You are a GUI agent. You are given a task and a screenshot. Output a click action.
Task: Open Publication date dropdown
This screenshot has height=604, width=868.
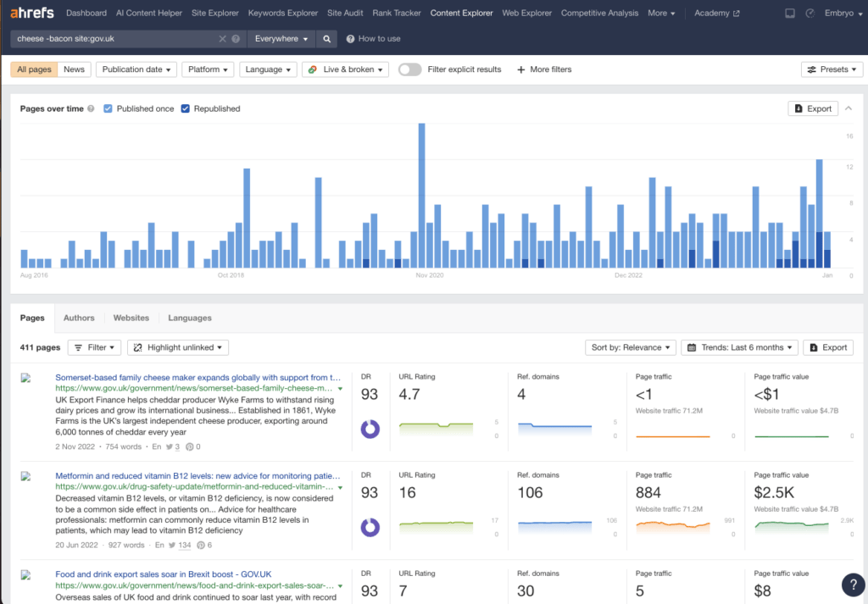pyautogui.click(x=136, y=69)
